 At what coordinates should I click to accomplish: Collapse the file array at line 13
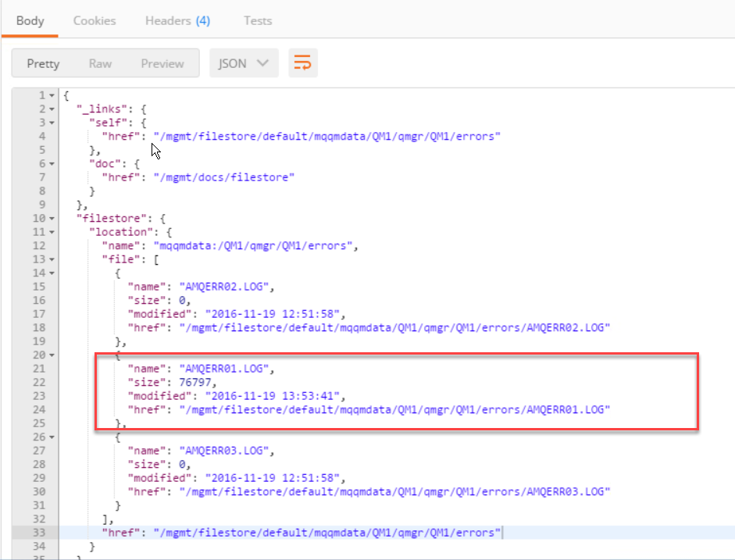pos(52,259)
